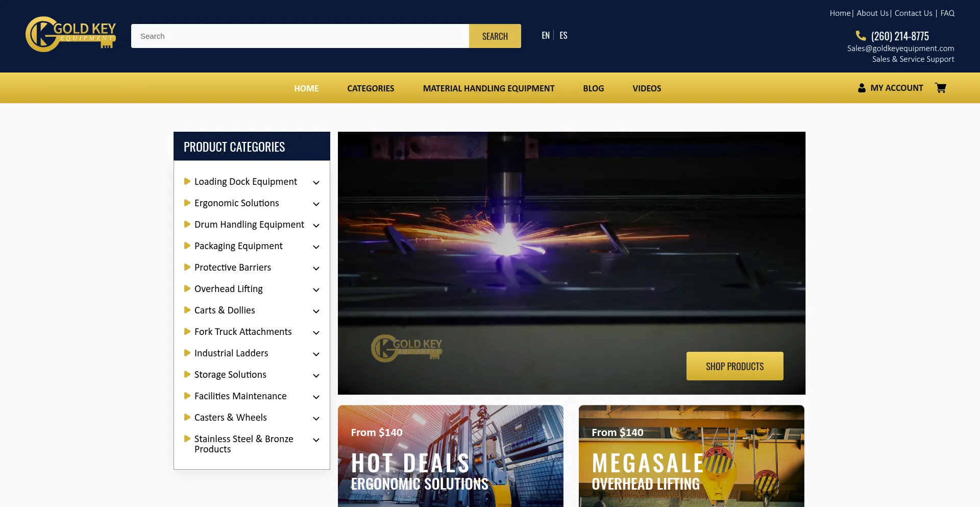Click into the Search input field
This screenshot has width=980, height=507.
(300, 36)
